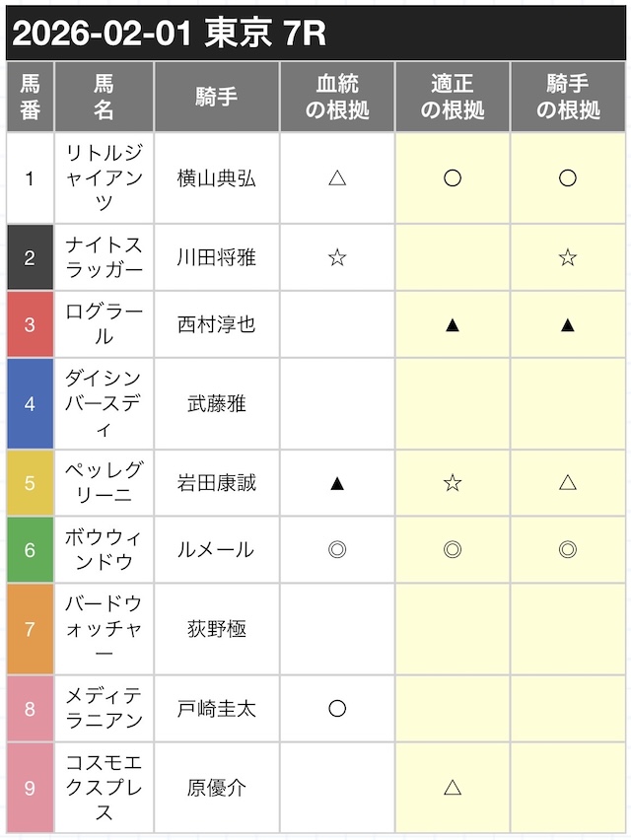Click the blue number 4 cell
The width and height of the screenshot is (631, 840).
pyautogui.click(x=30, y=403)
